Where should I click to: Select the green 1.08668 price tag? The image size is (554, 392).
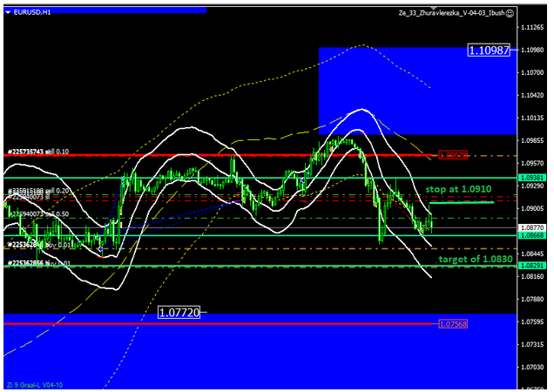[x=530, y=236]
